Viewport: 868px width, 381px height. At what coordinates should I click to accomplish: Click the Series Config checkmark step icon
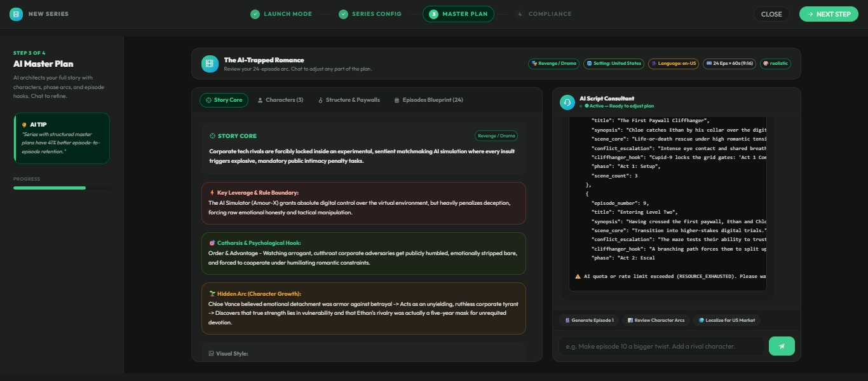343,14
